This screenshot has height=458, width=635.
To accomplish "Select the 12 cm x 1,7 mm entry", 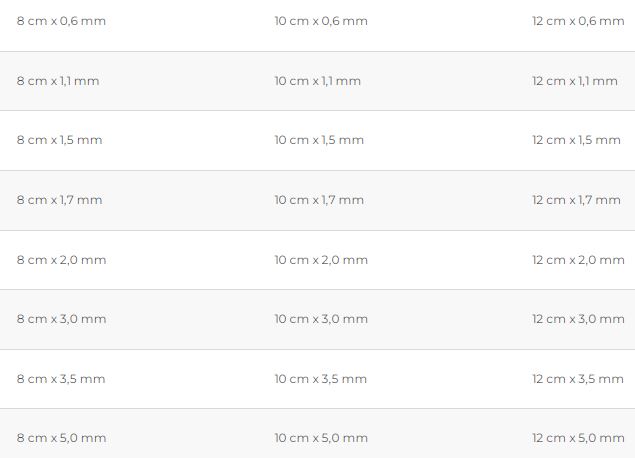I will click(576, 200).
